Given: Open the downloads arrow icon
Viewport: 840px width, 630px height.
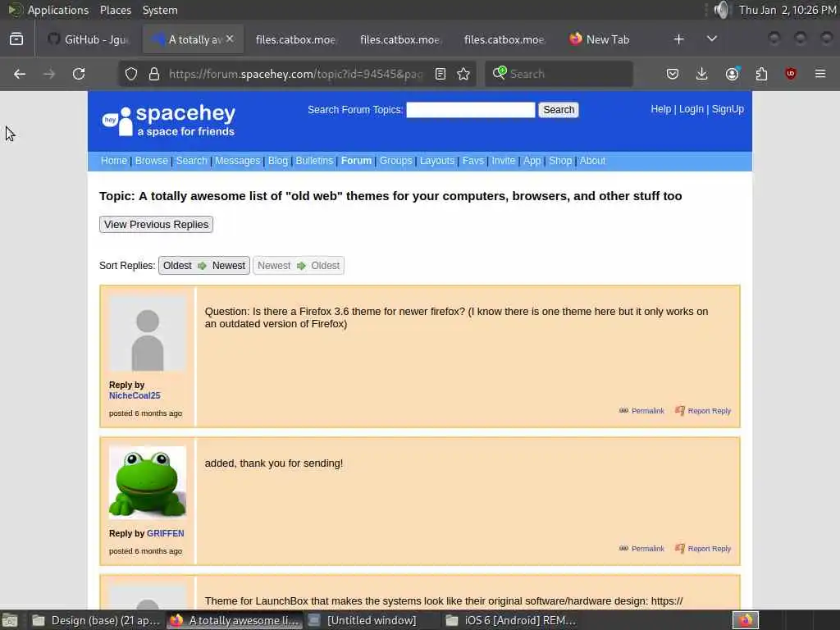Looking at the screenshot, I should tap(702, 74).
